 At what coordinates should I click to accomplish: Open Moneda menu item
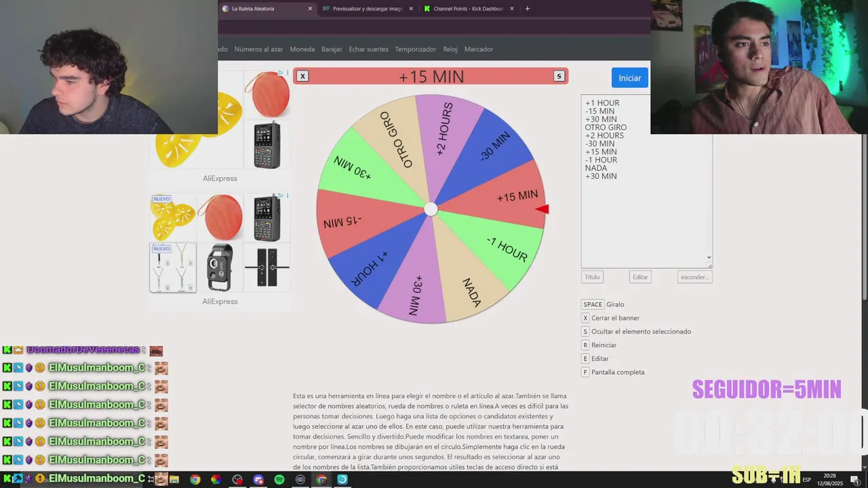[302, 49]
